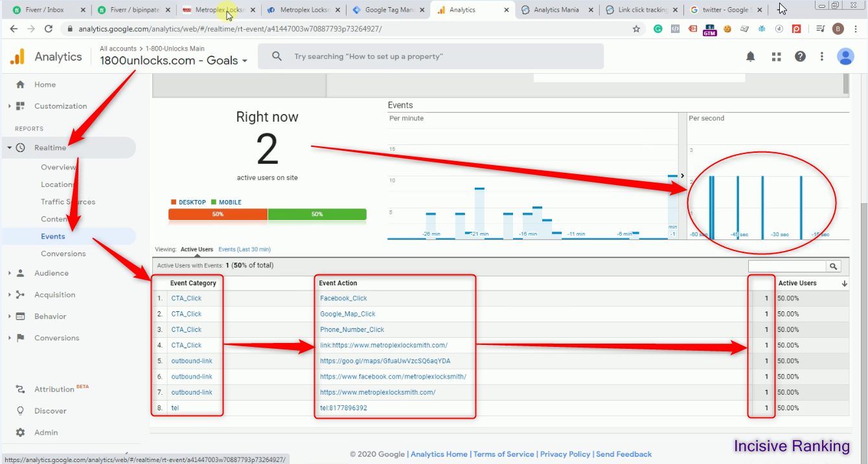Go back to the previous page
Screen dimensions: 868x464
14,29
